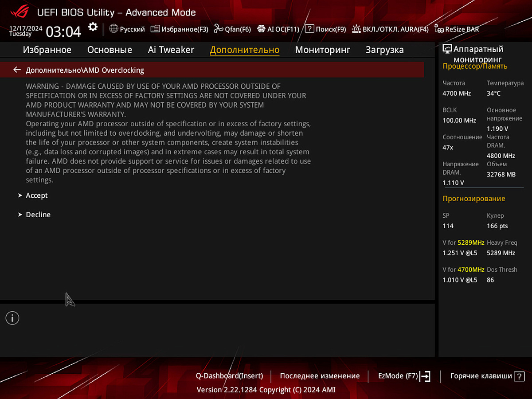Open AI OC(F11) overclocking guide
This screenshot has width=532, height=399.
point(278,29)
